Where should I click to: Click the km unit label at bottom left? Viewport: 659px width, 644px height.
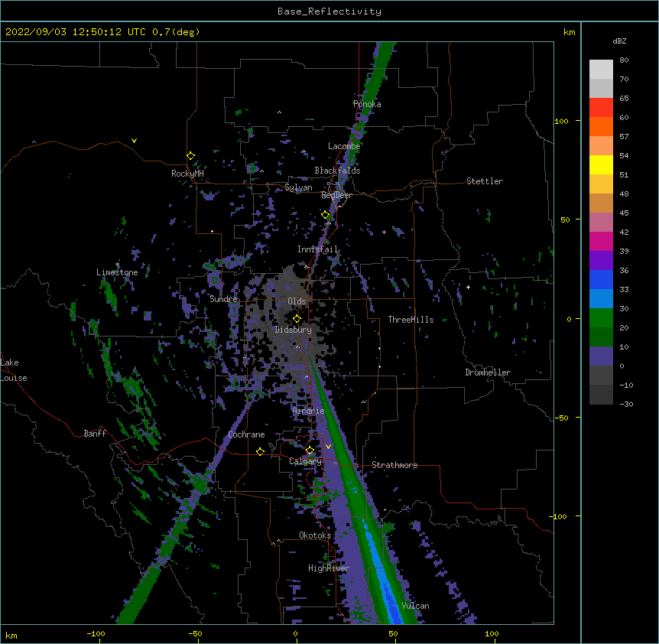click(11, 635)
